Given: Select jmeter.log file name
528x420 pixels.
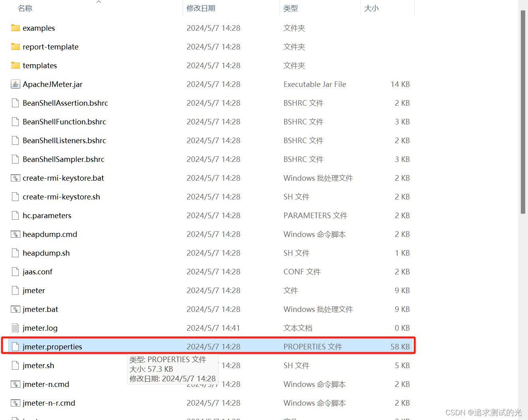Looking at the screenshot, I should (x=40, y=328).
